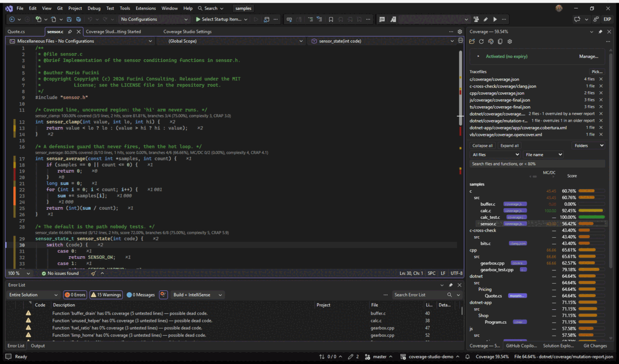Click the user account avatar
Viewport: 619px width, 364px height.
[x=559, y=8]
